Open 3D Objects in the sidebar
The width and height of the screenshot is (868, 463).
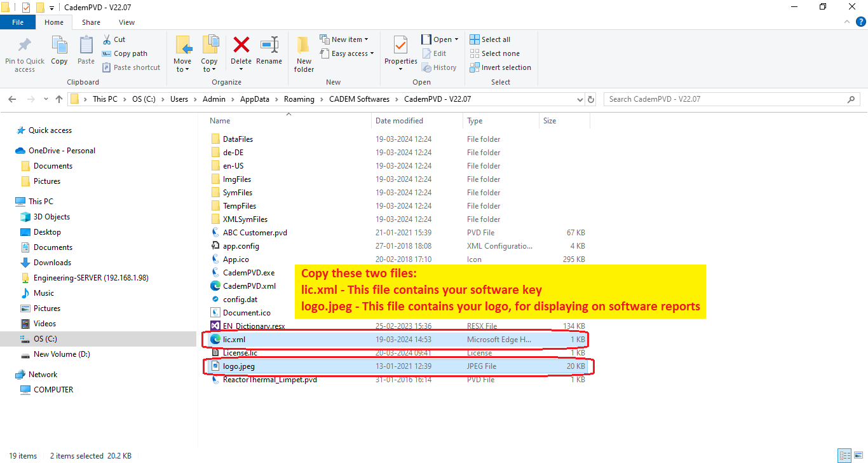(51, 217)
